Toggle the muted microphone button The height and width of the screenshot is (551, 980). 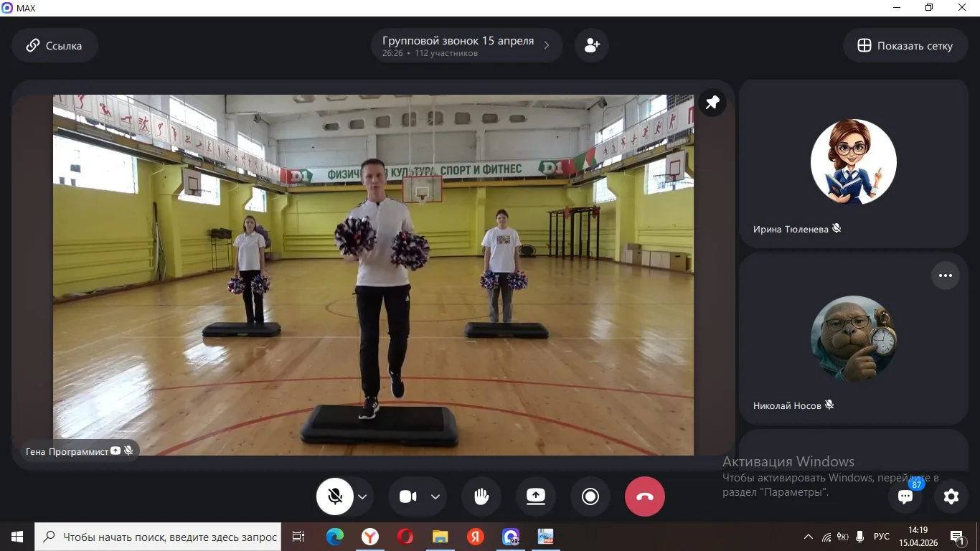pyautogui.click(x=335, y=496)
